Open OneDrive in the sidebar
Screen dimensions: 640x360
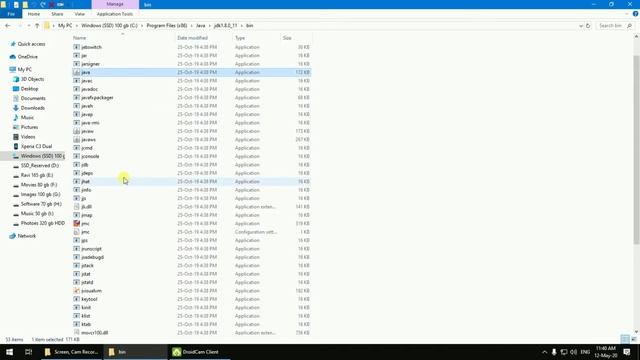[27, 57]
